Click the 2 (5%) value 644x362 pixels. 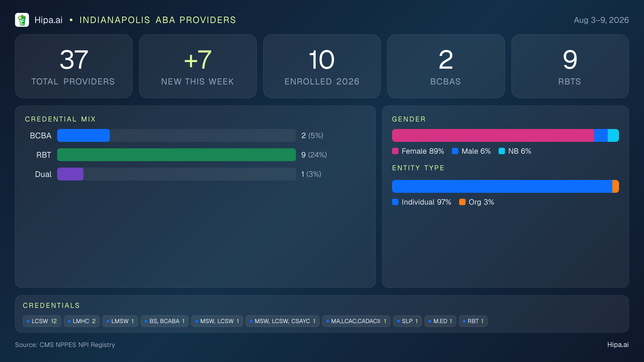tap(312, 135)
